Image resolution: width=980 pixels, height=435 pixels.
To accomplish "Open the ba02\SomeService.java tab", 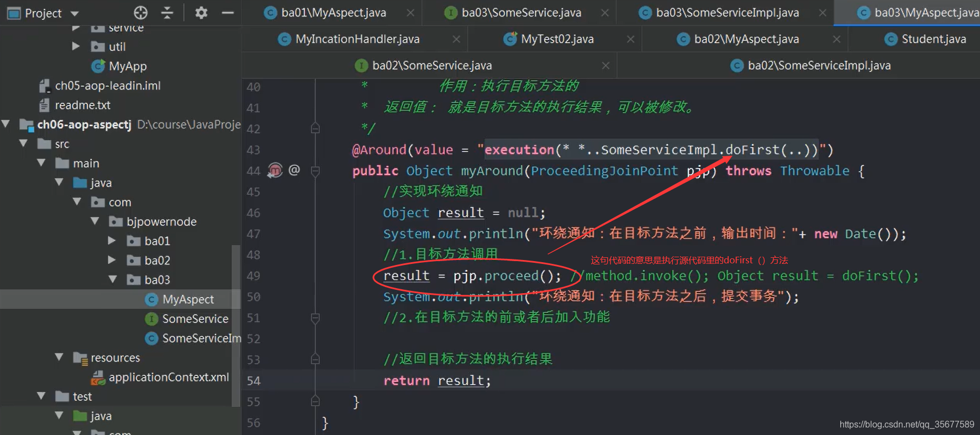I will 431,66.
